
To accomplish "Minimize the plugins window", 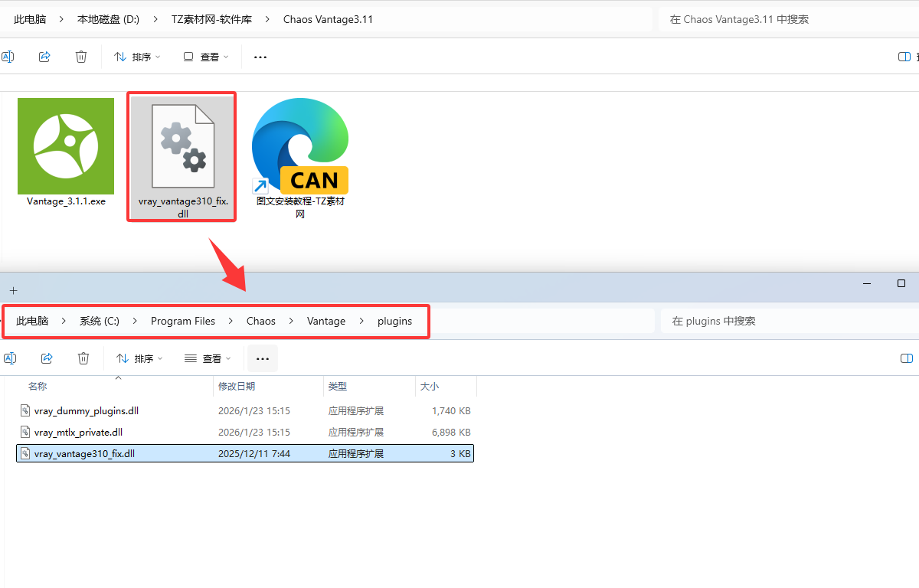I will [866, 283].
